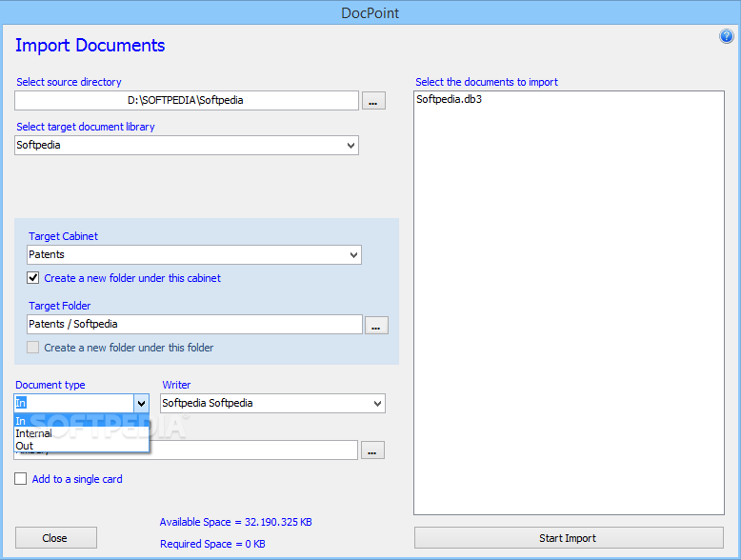The height and width of the screenshot is (560, 741).
Task: Select 'Out' from the document type list
Action: 81,446
